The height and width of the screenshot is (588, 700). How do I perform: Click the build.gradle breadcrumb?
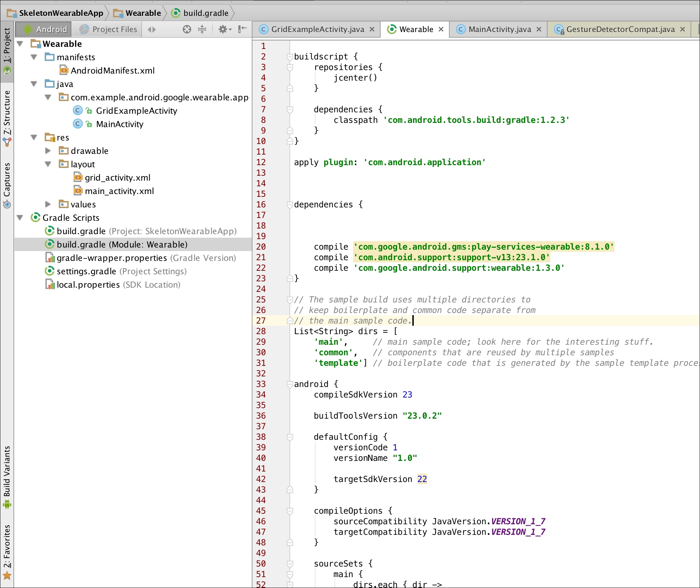click(x=200, y=13)
